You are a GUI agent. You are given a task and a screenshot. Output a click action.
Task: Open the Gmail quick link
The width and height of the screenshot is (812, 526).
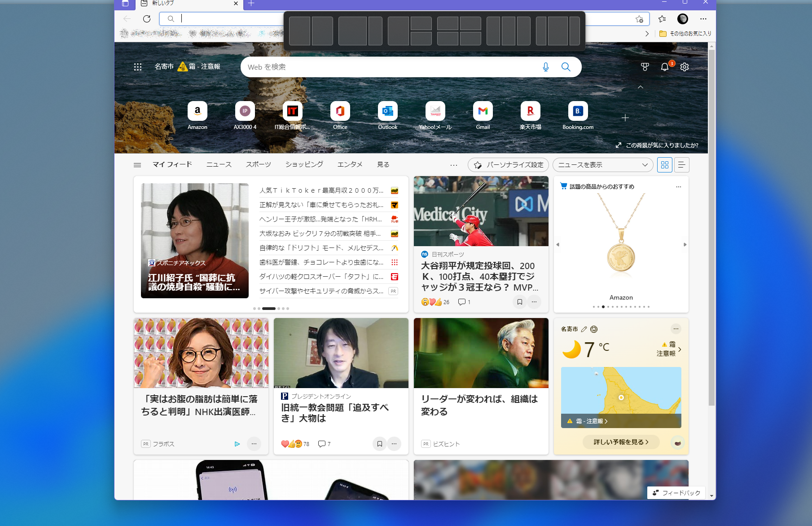[483, 115]
